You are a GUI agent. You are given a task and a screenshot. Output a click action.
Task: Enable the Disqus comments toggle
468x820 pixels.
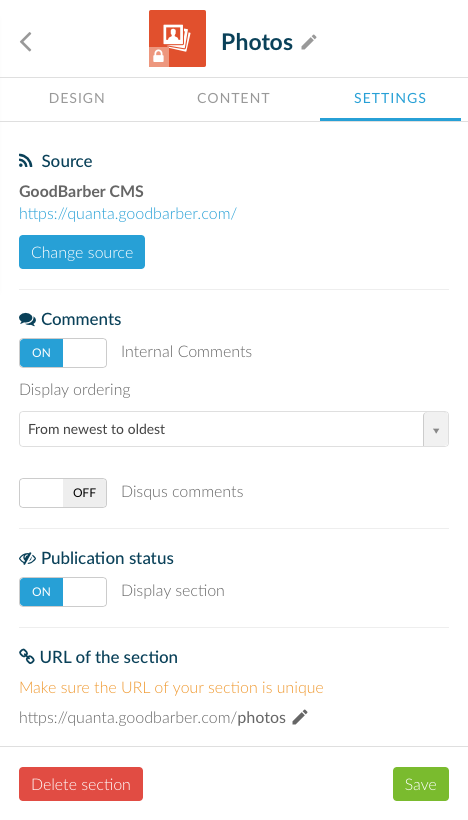click(x=63, y=493)
